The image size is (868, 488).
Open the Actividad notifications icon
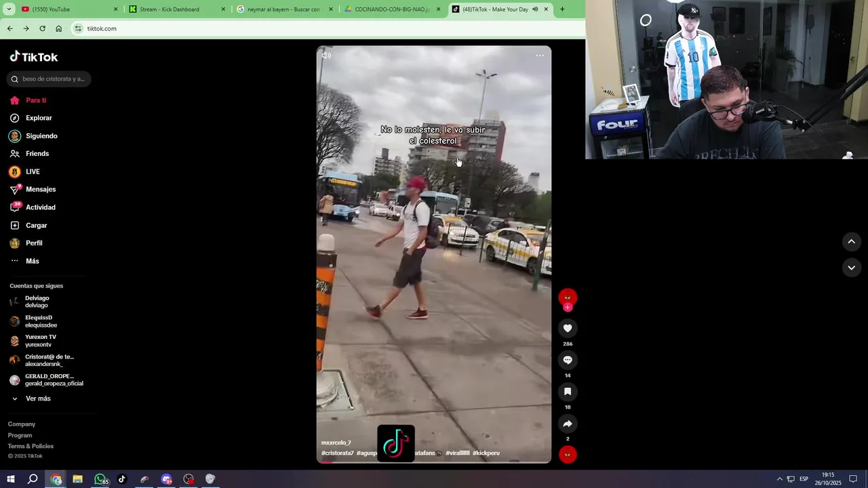click(x=14, y=207)
